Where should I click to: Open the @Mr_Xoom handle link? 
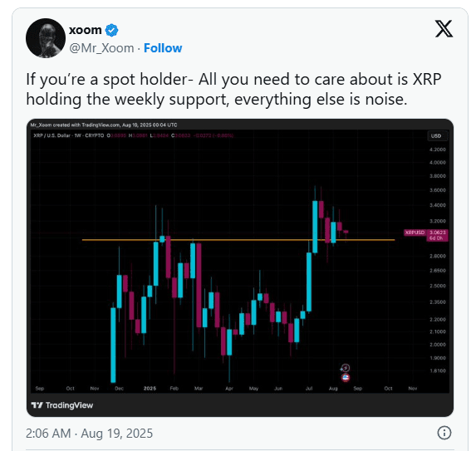tap(101, 48)
